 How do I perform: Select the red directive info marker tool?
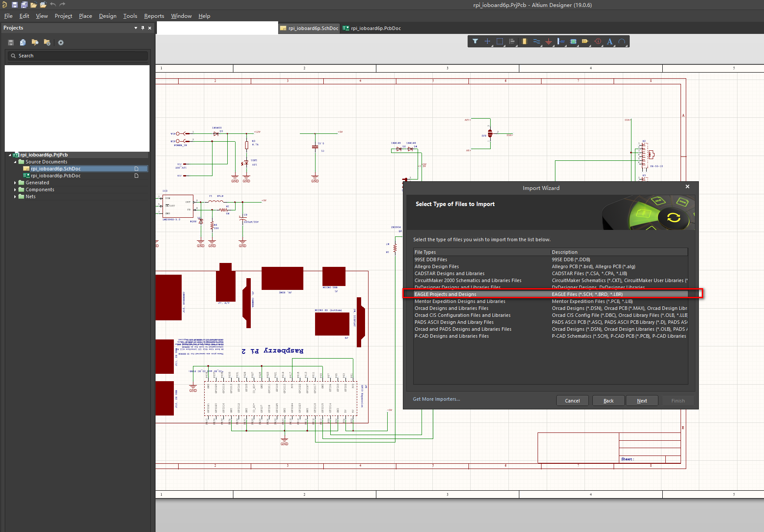click(598, 41)
